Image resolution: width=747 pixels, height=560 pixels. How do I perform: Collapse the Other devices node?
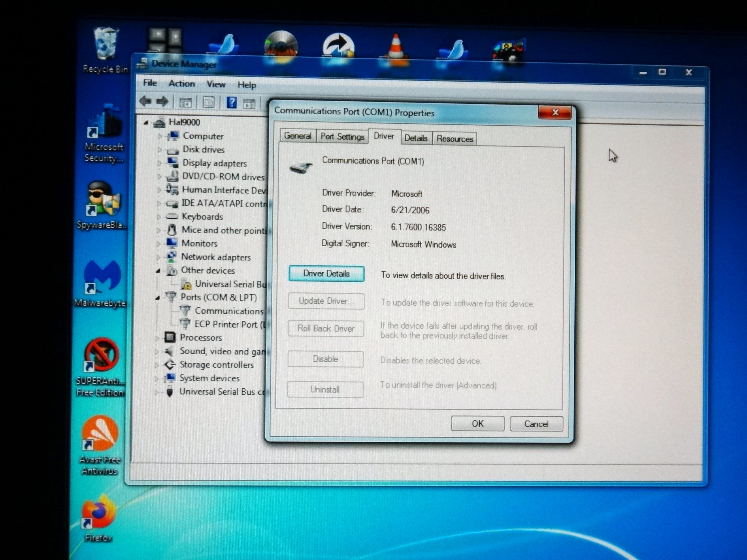158,271
